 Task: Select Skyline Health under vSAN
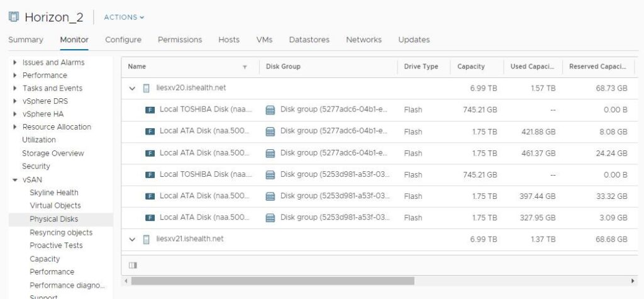coord(54,193)
